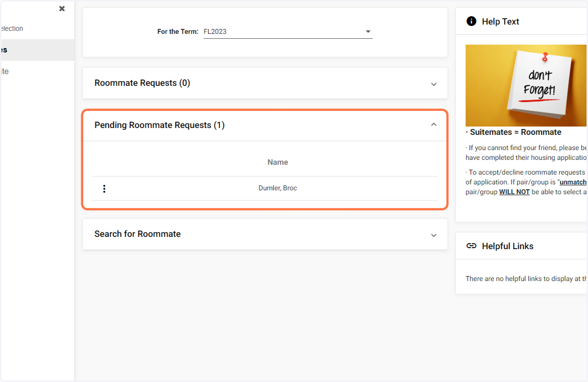This screenshot has height=382, width=588.
Task: Expand the Search for Roommate section
Action: click(433, 235)
